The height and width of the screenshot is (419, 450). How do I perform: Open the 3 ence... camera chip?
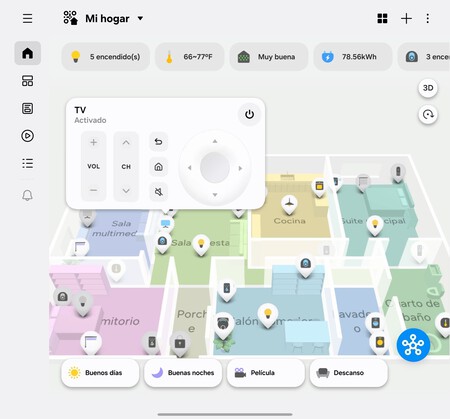[x=424, y=57]
